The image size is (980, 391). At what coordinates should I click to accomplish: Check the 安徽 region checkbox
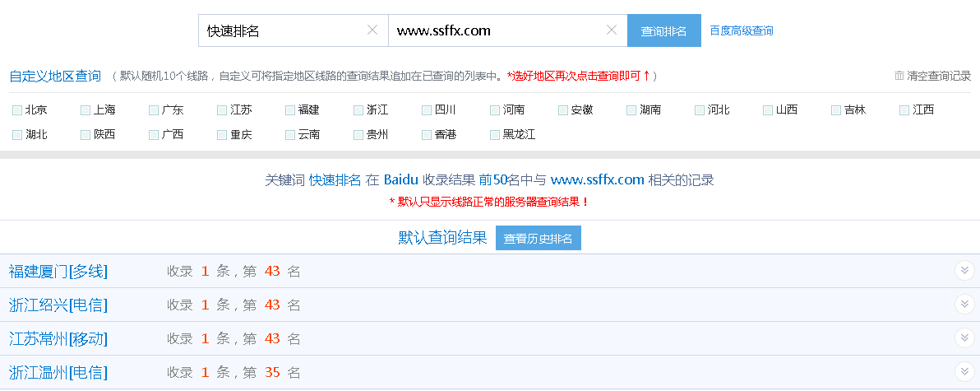pyautogui.click(x=563, y=111)
